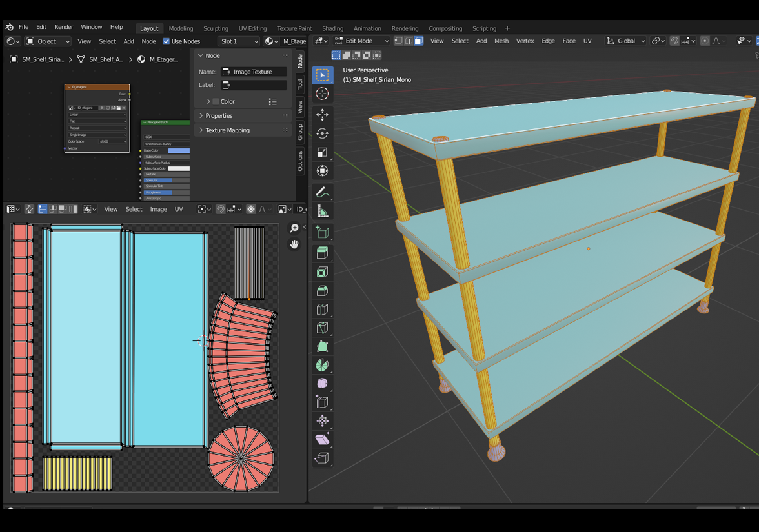Activate the Rotate tool
The image size is (759, 532).
[322, 133]
